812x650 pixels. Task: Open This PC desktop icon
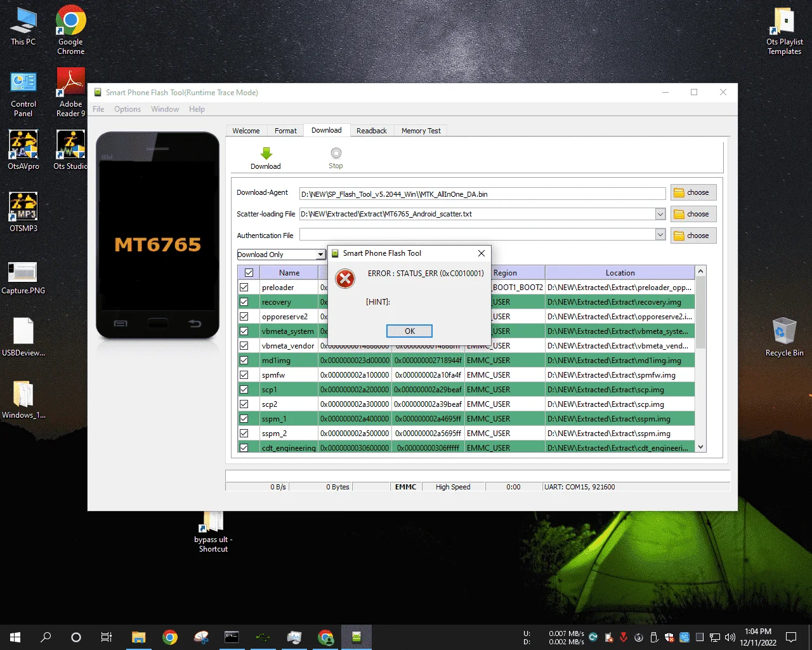pos(23,27)
